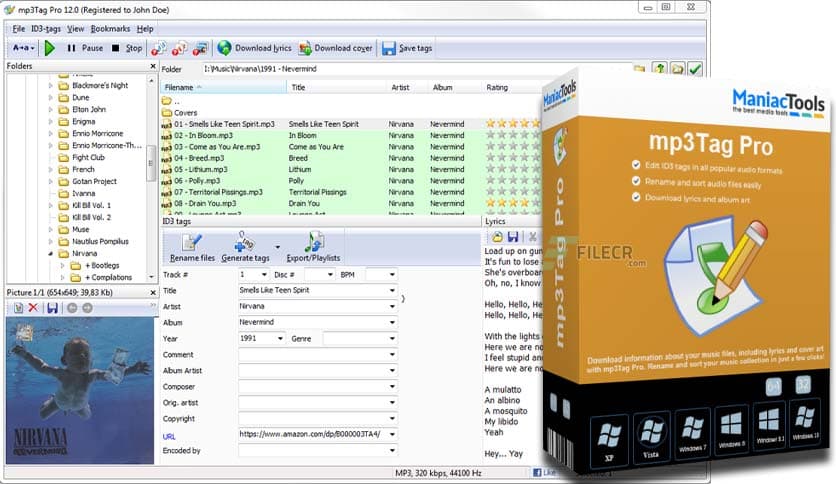
Task: Browse folder icon beside the path field
Action: coord(639,69)
